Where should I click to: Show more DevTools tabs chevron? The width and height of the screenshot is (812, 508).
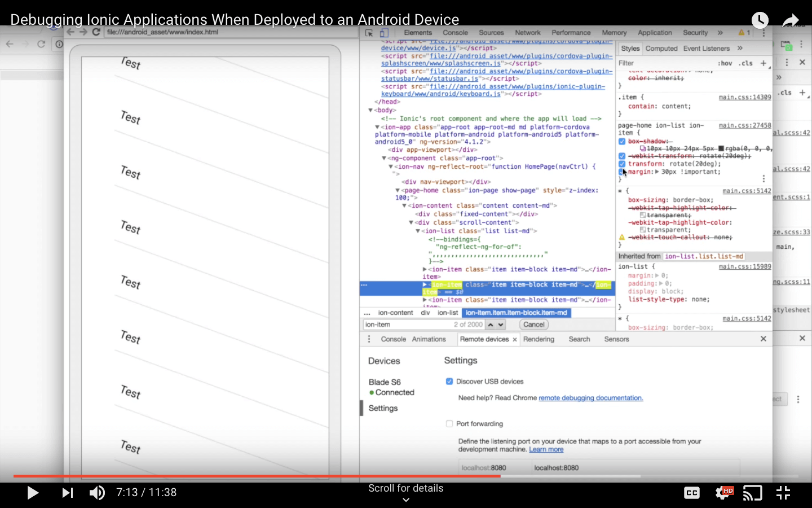pyautogui.click(x=720, y=33)
